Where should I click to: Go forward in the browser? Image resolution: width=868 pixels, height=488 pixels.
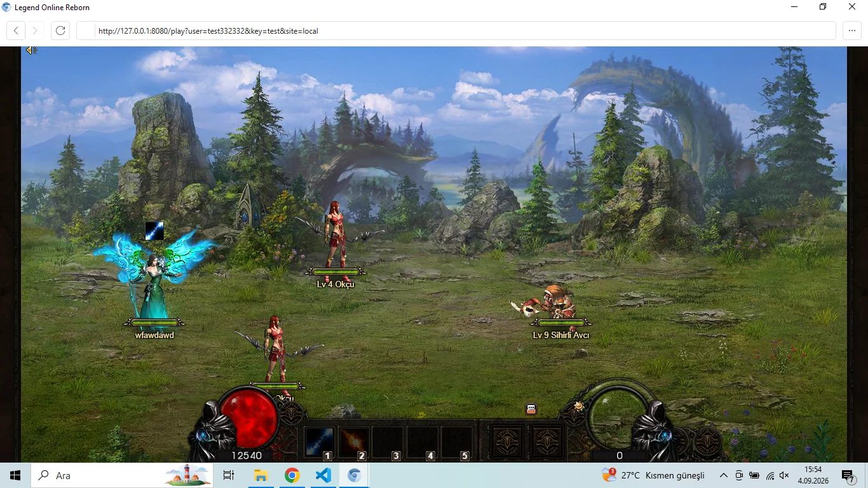coord(36,30)
